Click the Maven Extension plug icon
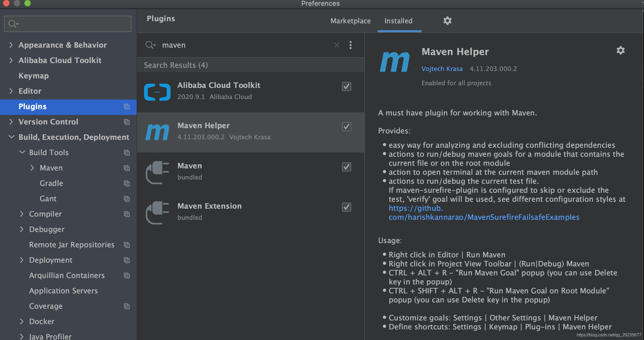Screen dimensions: 644x340 pyautogui.click(x=157, y=213)
